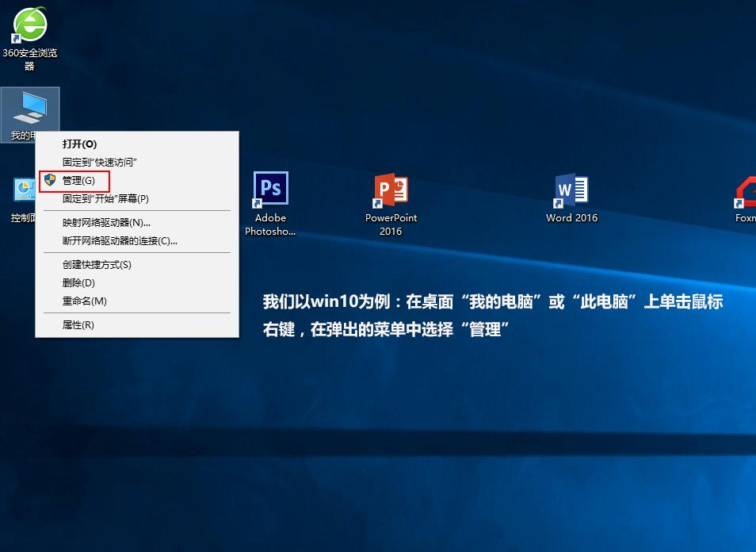This screenshot has height=552, width=756.
Task: Click the shield icon beside 管理(G)
Action: tap(50, 181)
